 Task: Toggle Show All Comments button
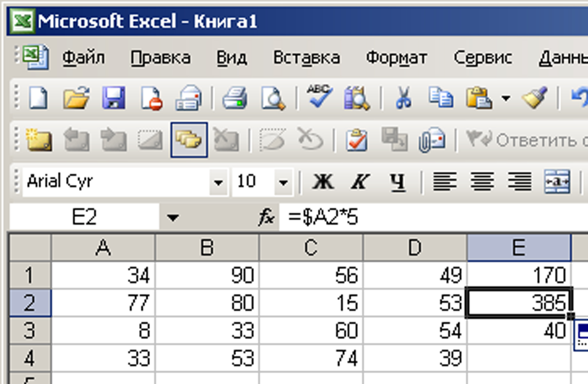189,140
